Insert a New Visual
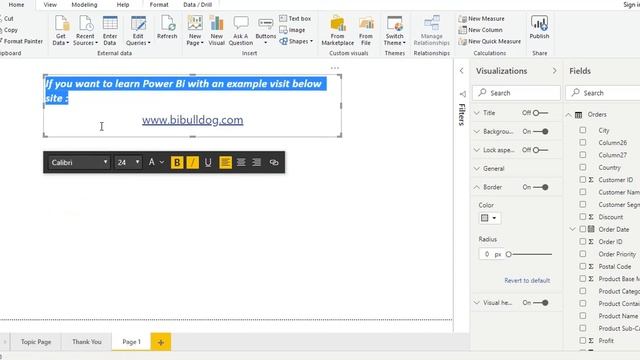This screenshot has width=640, height=360. point(217,31)
